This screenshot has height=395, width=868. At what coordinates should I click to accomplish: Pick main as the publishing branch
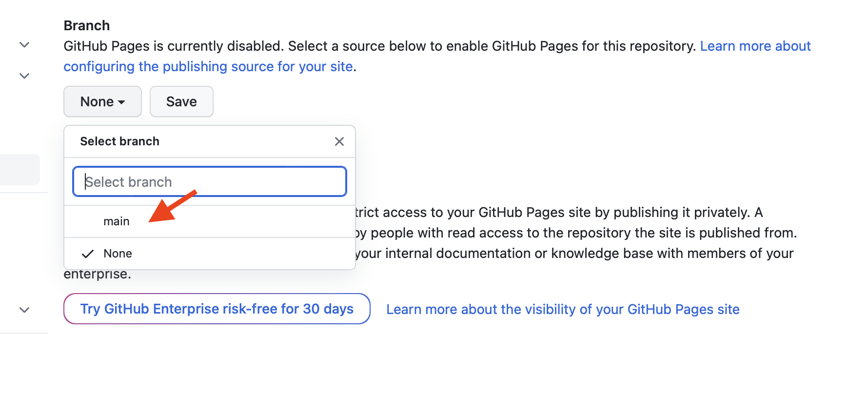click(x=116, y=221)
